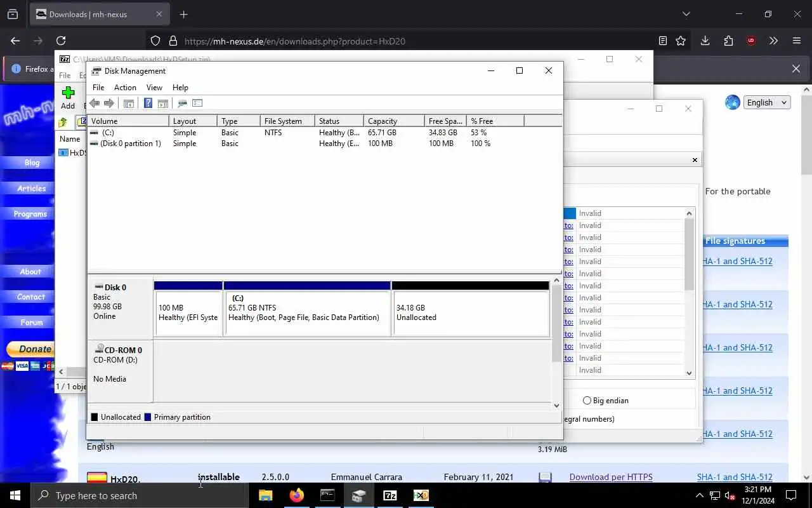Show hidden tray icons chevron
The height and width of the screenshot is (508, 812).
pyautogui.click(x=700, y=495)
